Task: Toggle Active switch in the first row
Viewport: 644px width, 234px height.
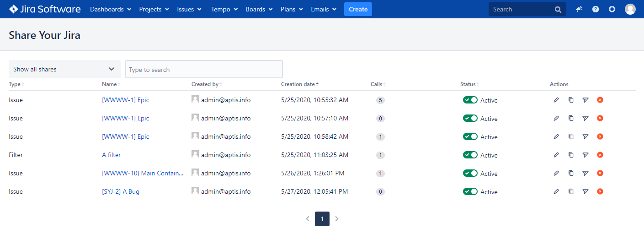Action: coord(470,100)
